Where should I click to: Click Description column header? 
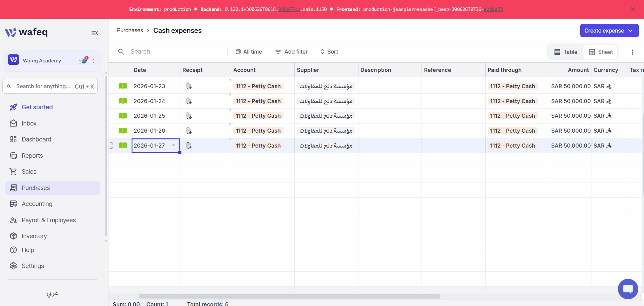390,70
